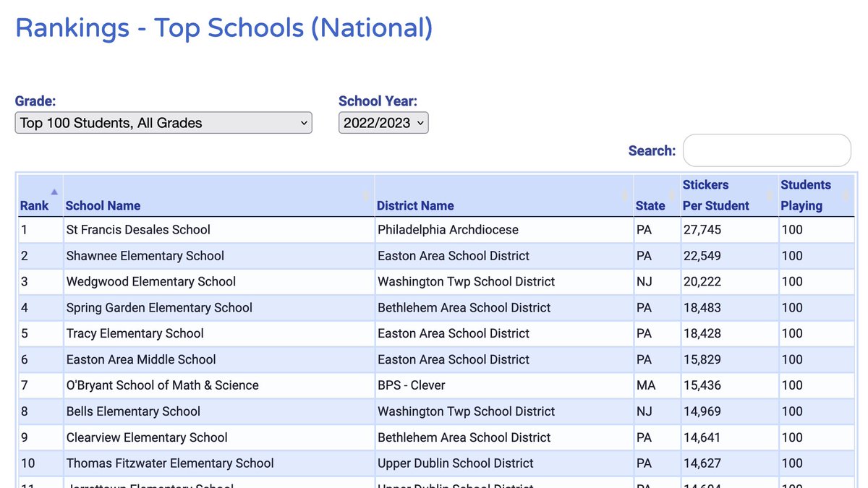Click rank number 7 cell
The height and width of the screenshot is (488, 868).
click(x=41, y=385)
